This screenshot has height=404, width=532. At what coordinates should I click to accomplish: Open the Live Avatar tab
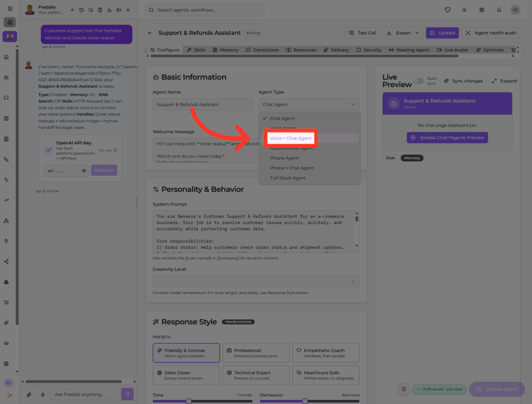point(453,50)
